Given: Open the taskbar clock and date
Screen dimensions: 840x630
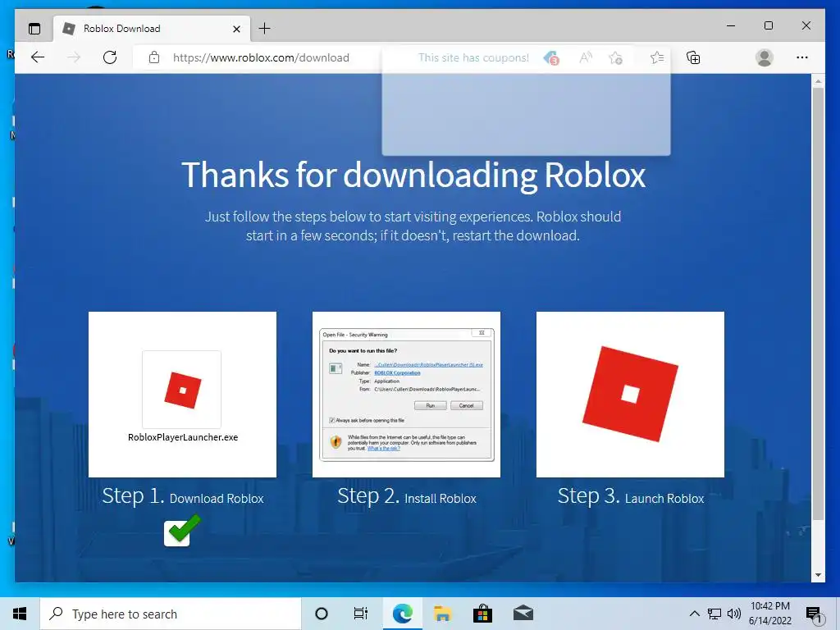Looking at the screenshot, I should coord(769,614).
